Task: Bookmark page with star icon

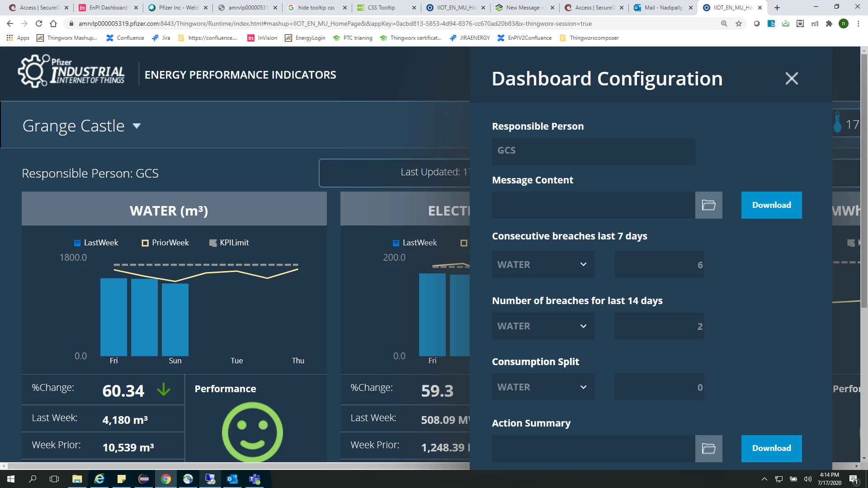Action: pos(739,23)
